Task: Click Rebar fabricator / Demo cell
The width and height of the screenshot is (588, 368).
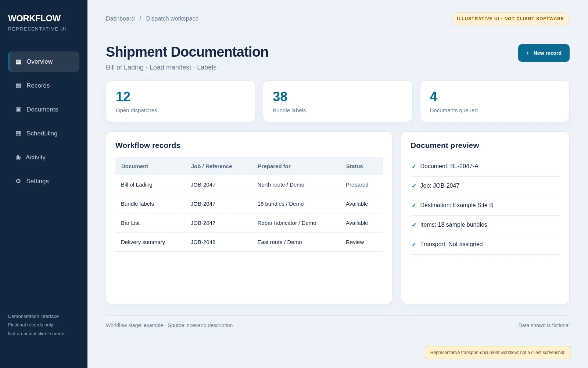Action: pos(287,223)
